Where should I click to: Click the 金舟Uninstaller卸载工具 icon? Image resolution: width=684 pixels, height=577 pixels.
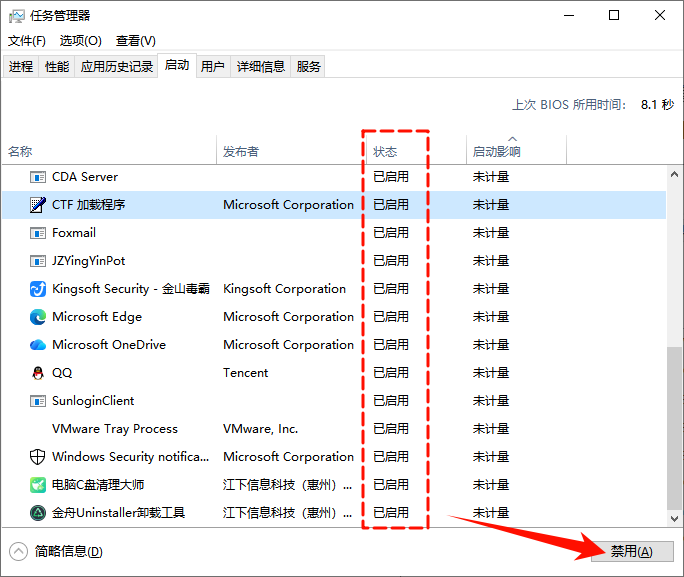[x=37, y=513]
